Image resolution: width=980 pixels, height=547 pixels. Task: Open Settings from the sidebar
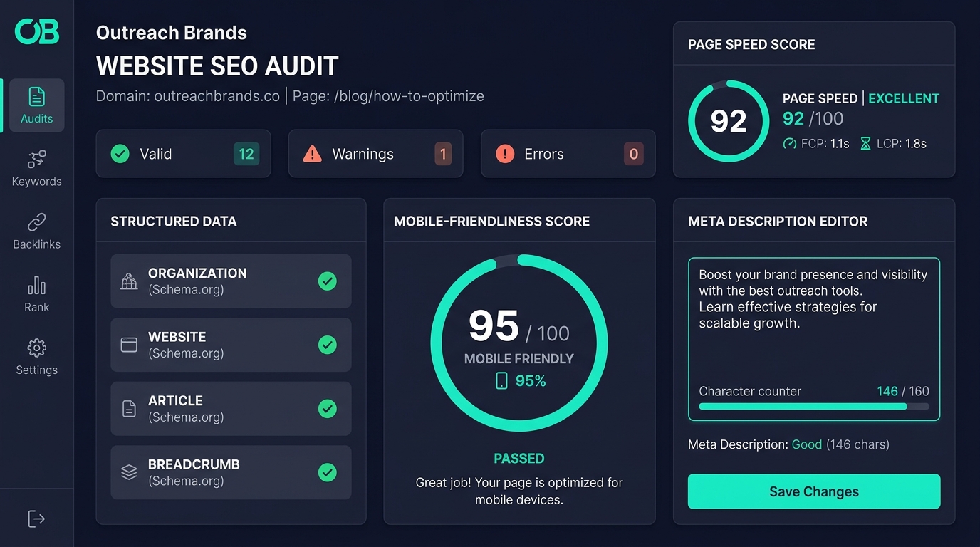point(36,356)
